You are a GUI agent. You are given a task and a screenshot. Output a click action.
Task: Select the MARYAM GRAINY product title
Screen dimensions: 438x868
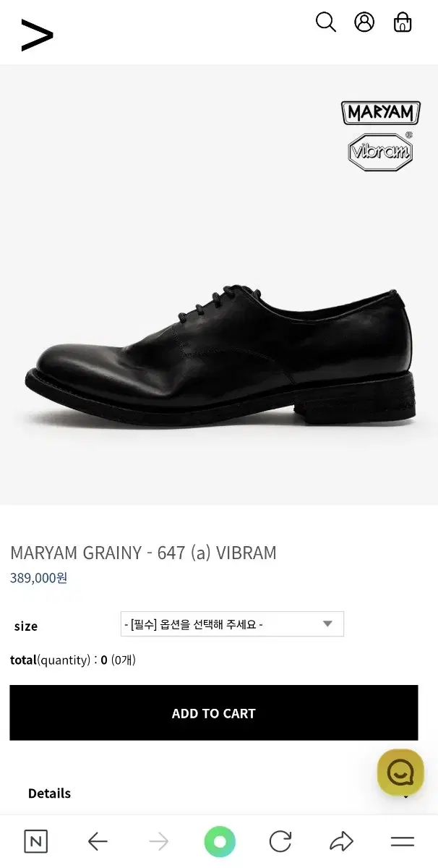pos(143,553)
